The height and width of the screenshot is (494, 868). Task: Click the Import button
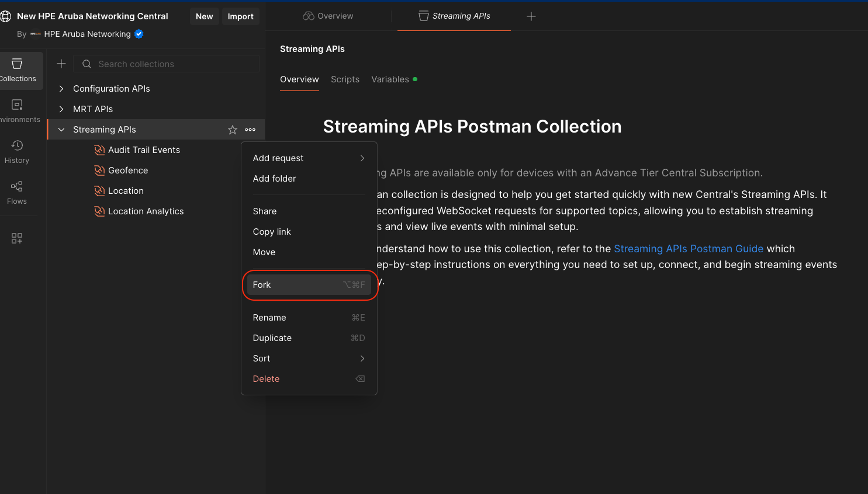[241, 16]
